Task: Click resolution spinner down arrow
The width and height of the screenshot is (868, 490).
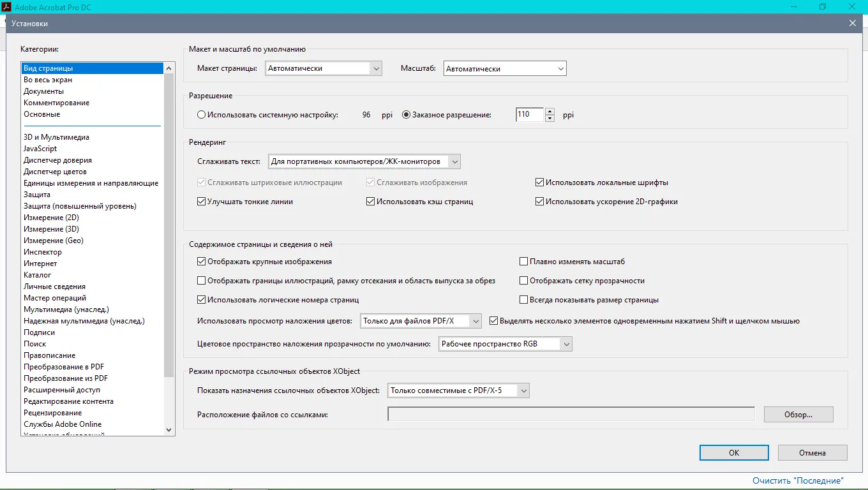Action: click(550, 118)
